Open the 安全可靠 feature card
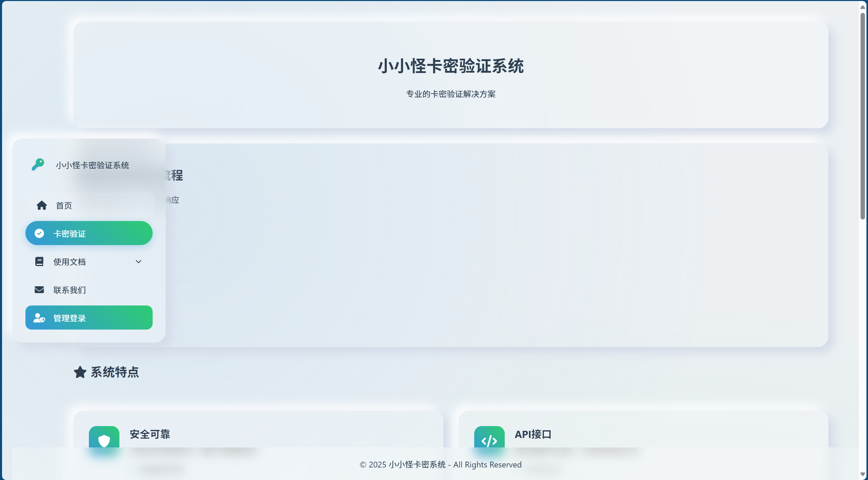The height and width of the screenshot is (480, 868). tap(258, 434)
